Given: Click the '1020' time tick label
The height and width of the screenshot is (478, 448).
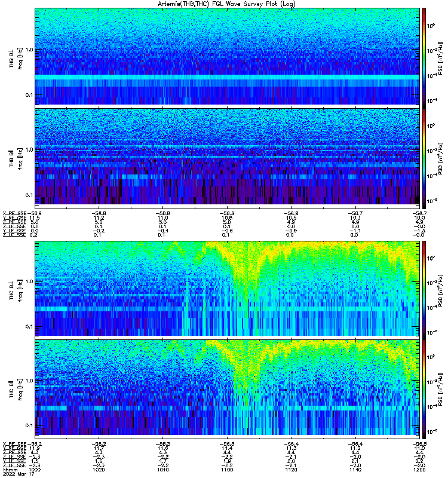Looking at the screenshot, I should click(x=99, y=470).
